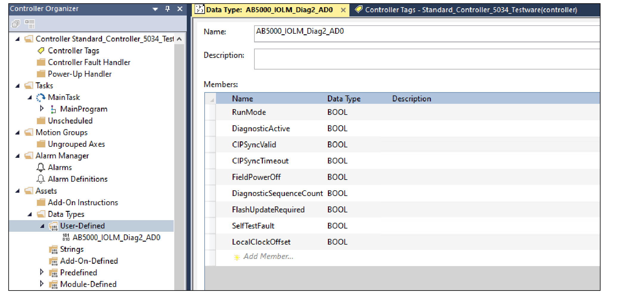
Task: Select the SelfTestFault member name
Action: 253,226
